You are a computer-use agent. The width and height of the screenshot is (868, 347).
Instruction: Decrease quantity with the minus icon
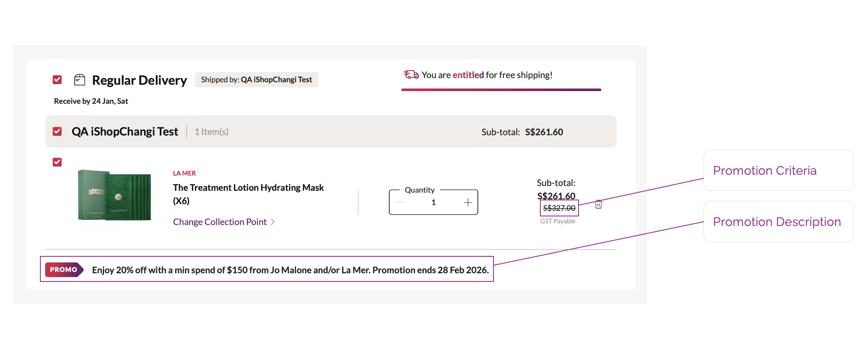click(x=400, y=203)
